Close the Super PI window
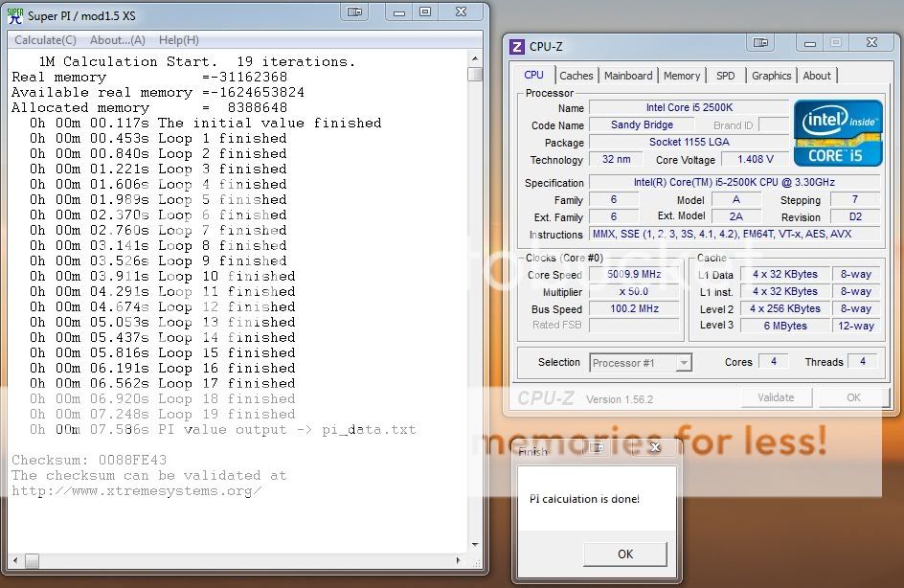The image size is (904, 588). pos(461,12)
